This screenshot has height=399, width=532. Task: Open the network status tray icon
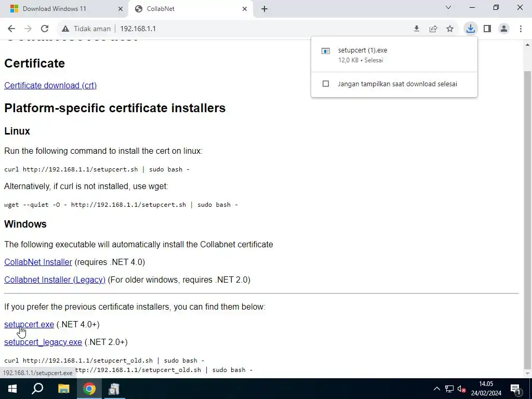point(449,389)
